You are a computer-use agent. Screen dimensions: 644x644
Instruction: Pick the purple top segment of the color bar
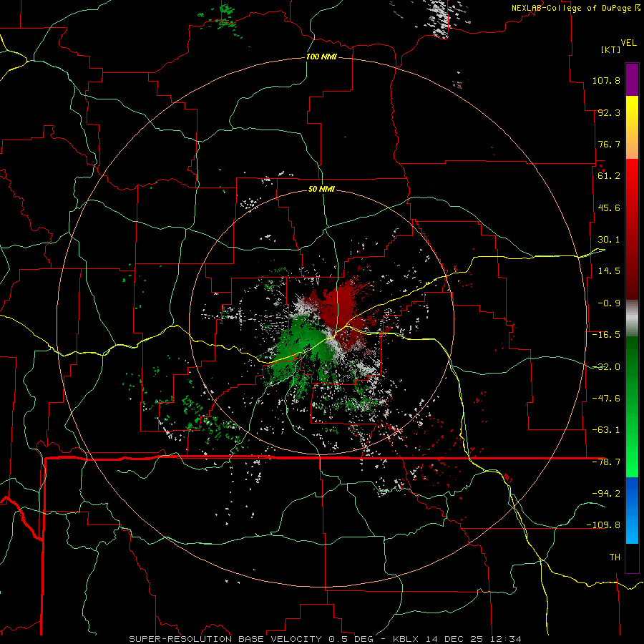[632, 79]
